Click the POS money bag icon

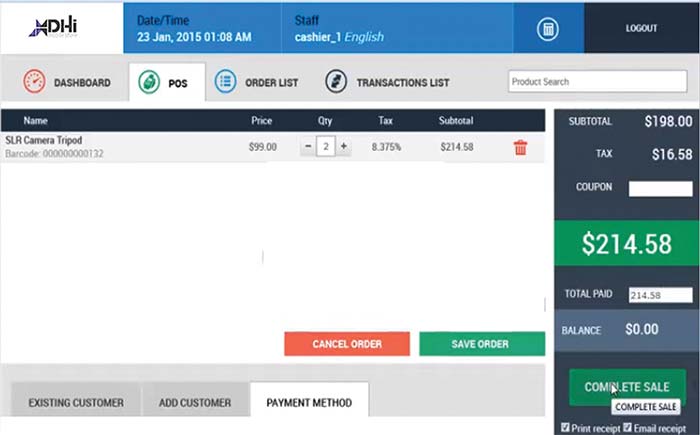pos(149,83)
